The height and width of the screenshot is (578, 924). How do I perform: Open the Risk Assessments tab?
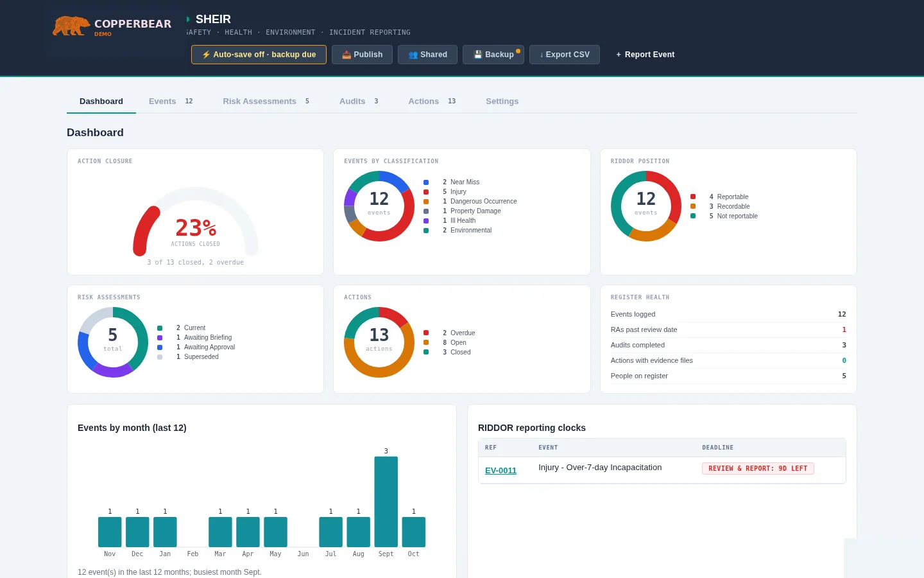(x=266, y=101)
